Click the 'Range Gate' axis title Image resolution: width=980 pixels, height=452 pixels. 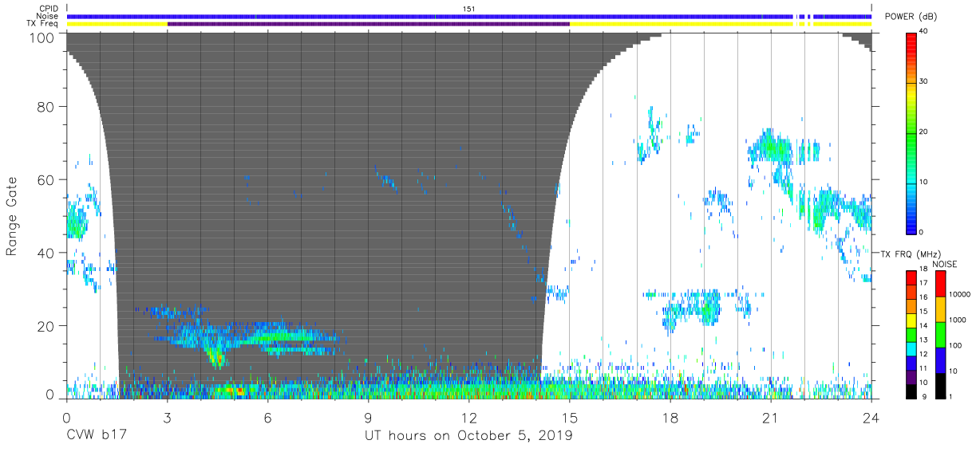tap(12, 216)
